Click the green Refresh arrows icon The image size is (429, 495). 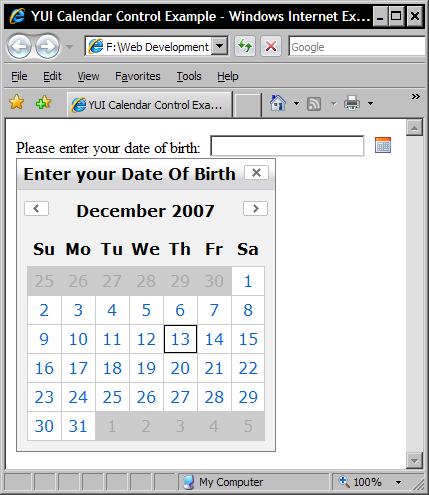[245, 46]
